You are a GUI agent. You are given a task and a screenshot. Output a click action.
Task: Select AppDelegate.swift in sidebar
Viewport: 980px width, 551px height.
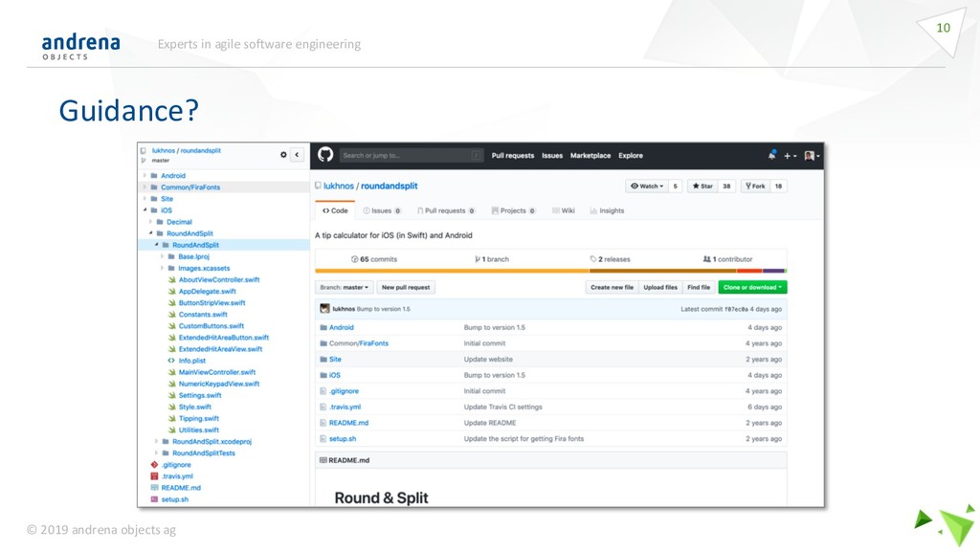[208, 291]
